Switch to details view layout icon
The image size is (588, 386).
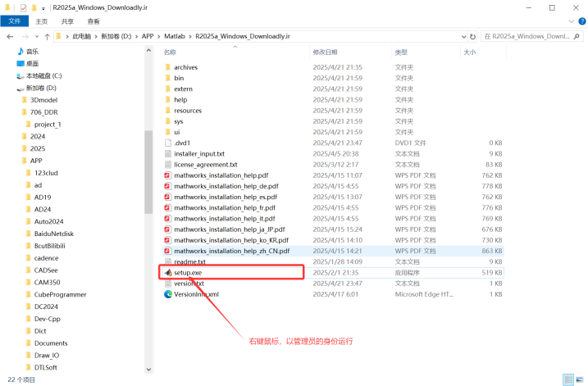568,379
